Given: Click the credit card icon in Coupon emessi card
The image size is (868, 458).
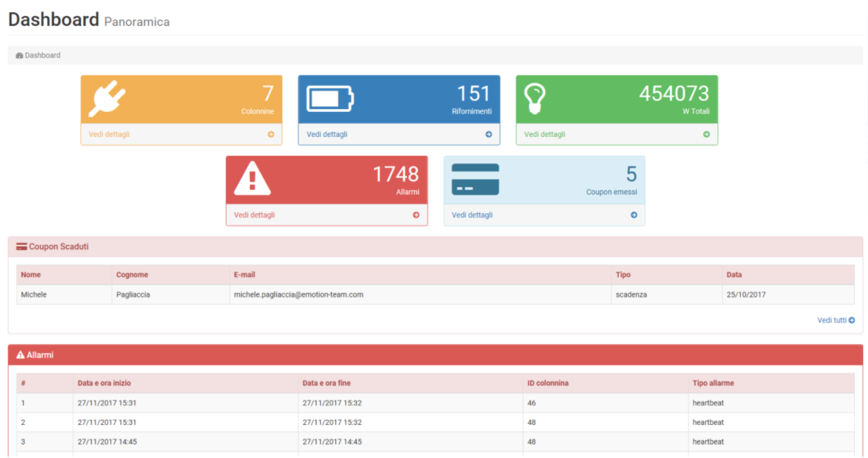Looking at the screenshot, I should coord(475,179).
